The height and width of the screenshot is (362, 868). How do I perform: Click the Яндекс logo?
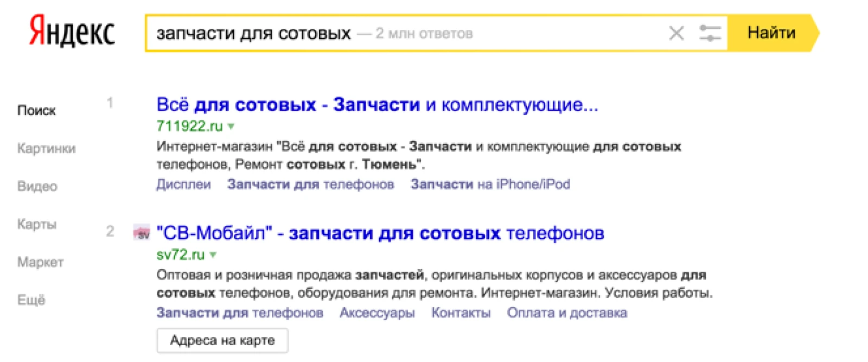coord(72,31)
